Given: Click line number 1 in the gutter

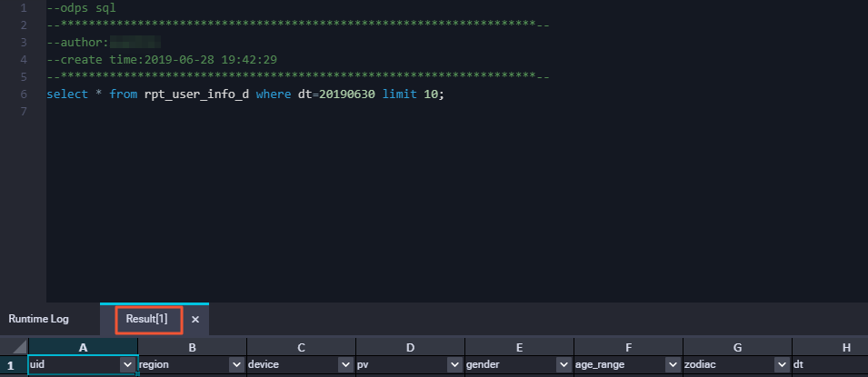Looking at the screenshot, I should (24, 8).
